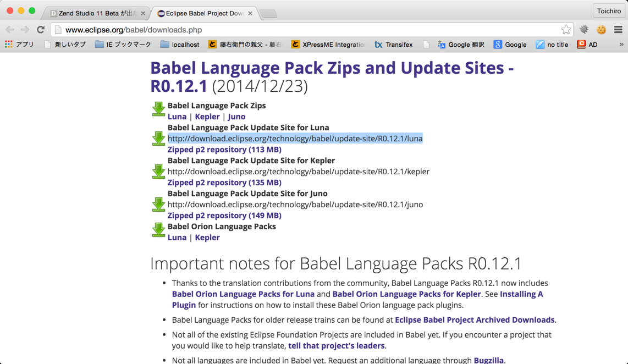Follow Babel Orion Language Packs for Luna link
This screenshot has width=628, height=364.
point(243,294)
